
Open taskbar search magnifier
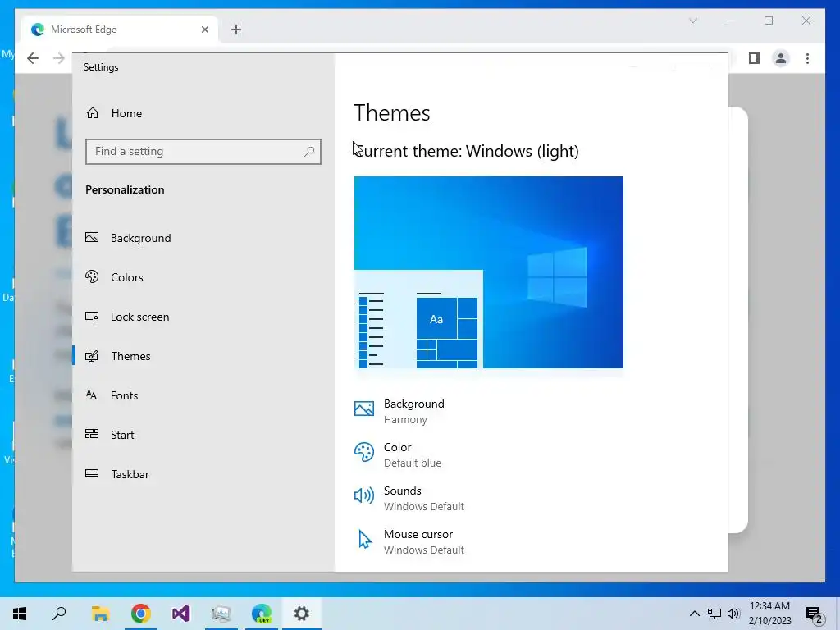[59, 613]
